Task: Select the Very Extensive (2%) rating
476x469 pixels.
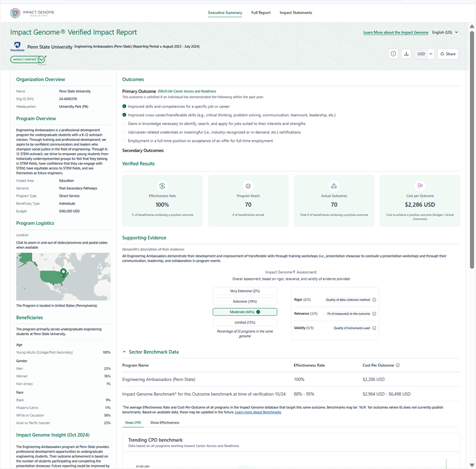Action: pos(245,291)
